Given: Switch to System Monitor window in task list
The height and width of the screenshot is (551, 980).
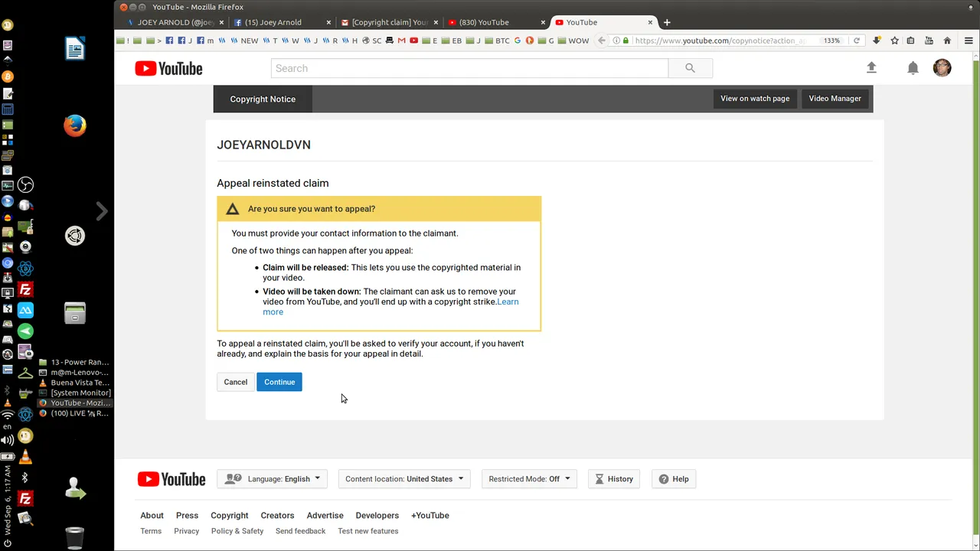Looking at the screenshot, I should [75, 393].
